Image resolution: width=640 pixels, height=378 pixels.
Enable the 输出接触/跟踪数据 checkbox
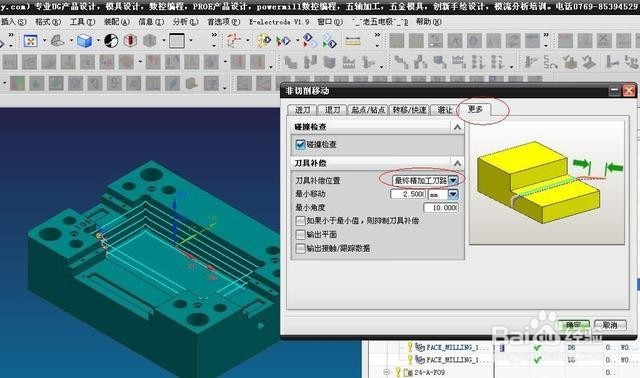coord(300,248)
